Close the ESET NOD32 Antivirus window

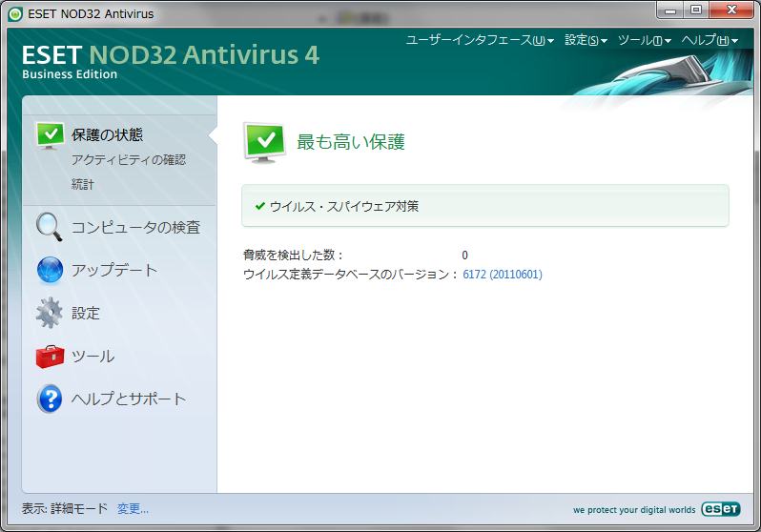point(731,10)
